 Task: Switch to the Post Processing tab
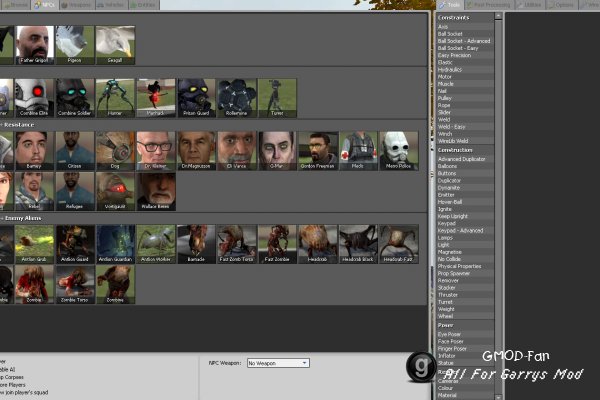click(x=489, y=5)
